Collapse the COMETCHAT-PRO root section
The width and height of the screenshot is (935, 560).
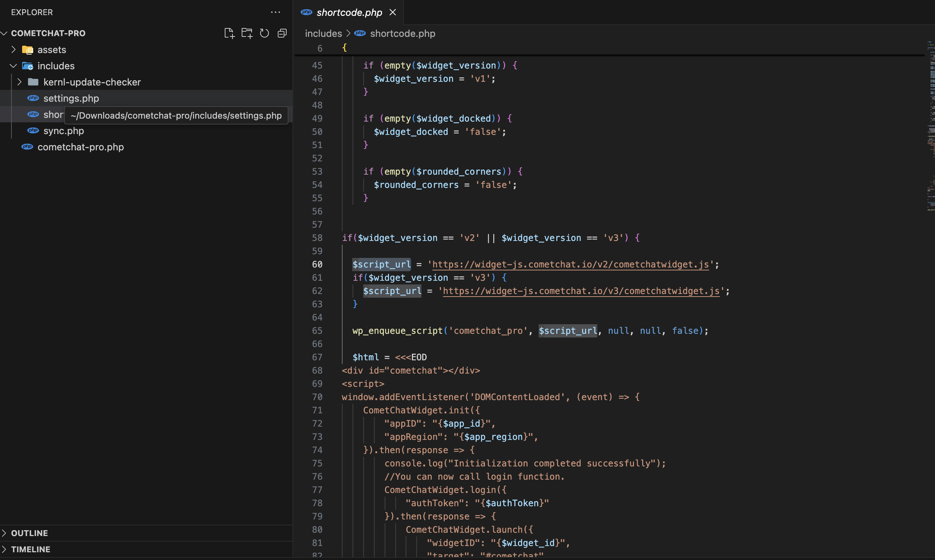[x=4, y=33]
